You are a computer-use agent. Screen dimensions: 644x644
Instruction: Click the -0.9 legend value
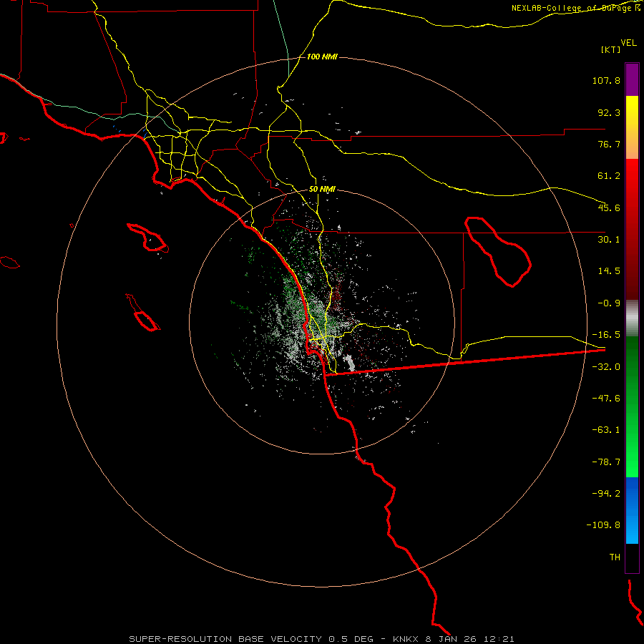pos(609,303)
